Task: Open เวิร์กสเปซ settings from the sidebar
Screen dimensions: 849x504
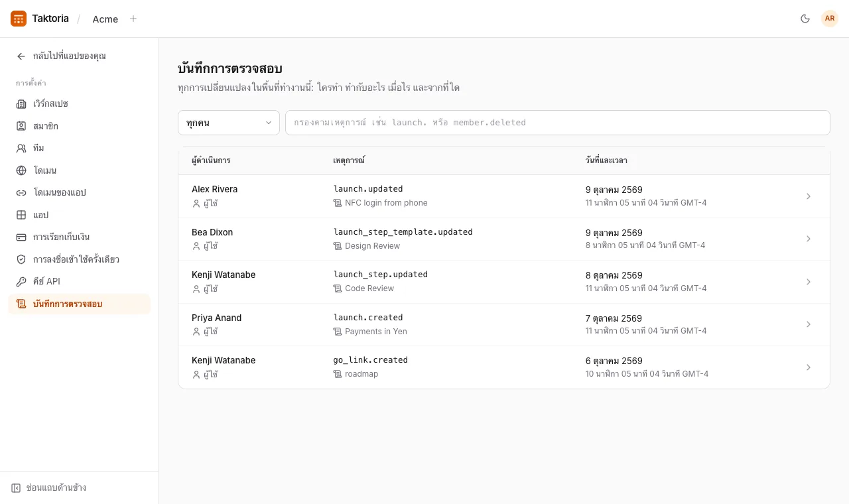Action: [80, 103]
